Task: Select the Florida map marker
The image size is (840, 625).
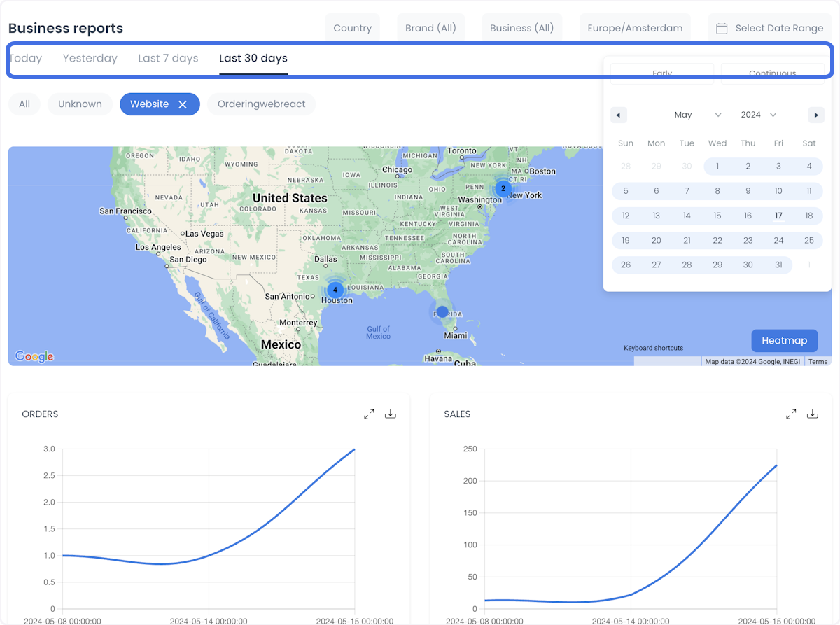Action: click(x=442, y=311)
